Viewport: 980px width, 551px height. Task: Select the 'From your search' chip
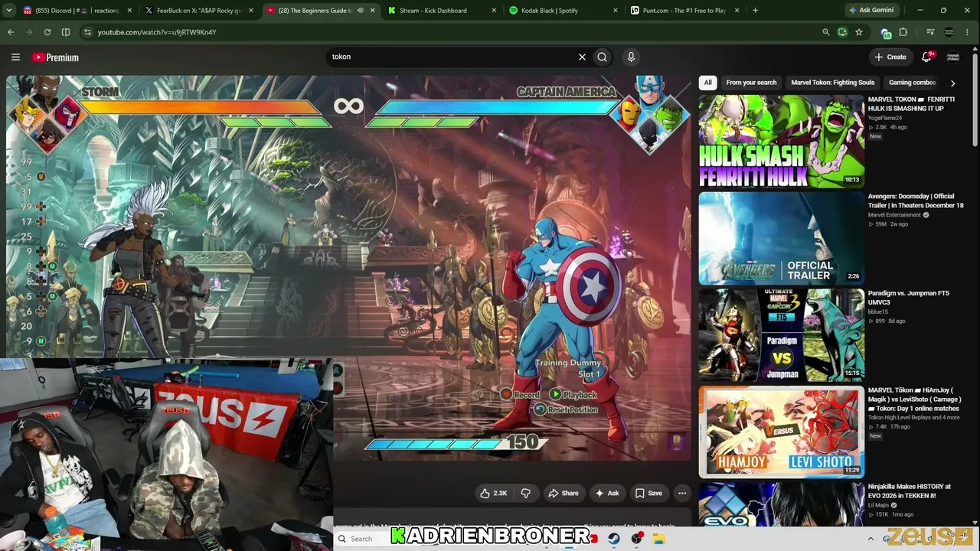751,83
